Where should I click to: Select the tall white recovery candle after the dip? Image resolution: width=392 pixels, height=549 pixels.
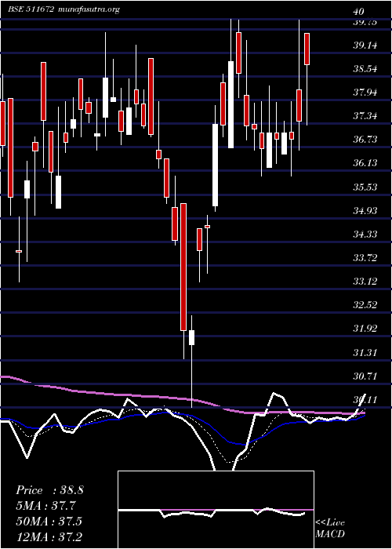point(216,165)
